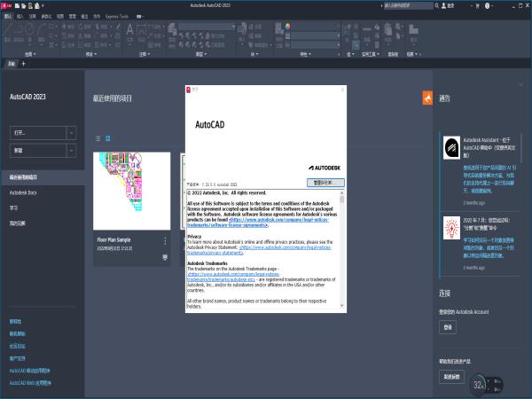Click the 新建 button on Start page
The image size is (532, 399).
tap(38, 151)
